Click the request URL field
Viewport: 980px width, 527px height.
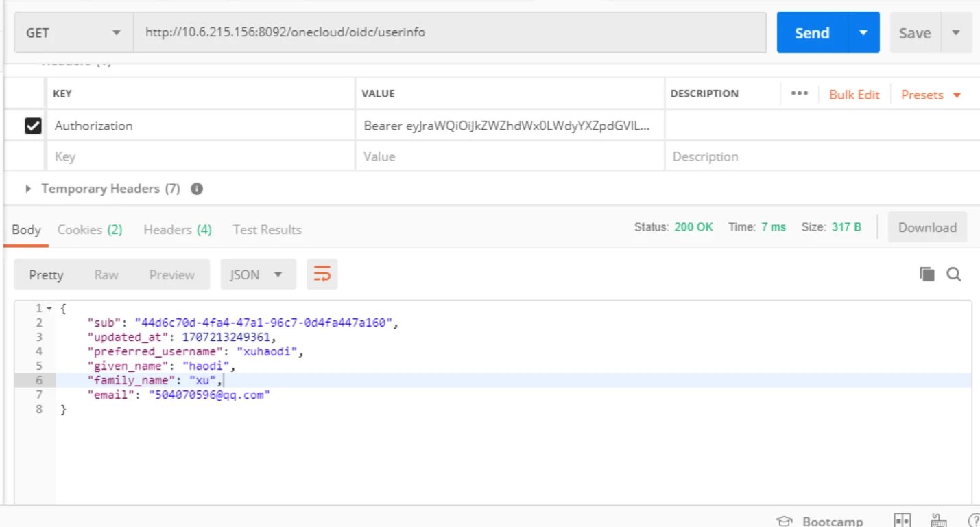450,32
